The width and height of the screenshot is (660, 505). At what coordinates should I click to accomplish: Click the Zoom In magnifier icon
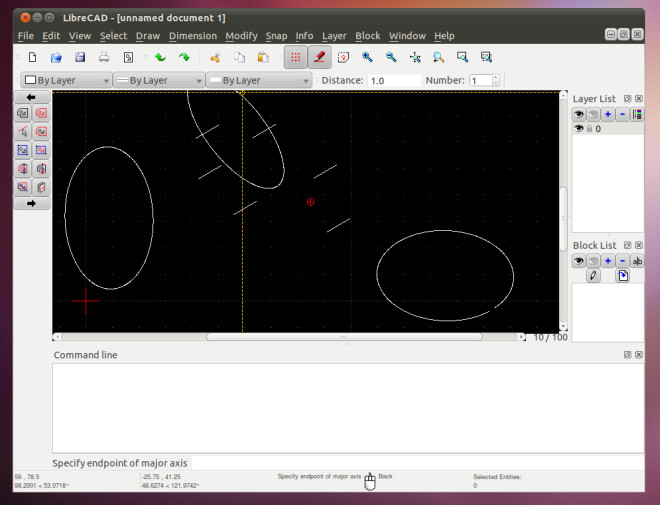367,58
